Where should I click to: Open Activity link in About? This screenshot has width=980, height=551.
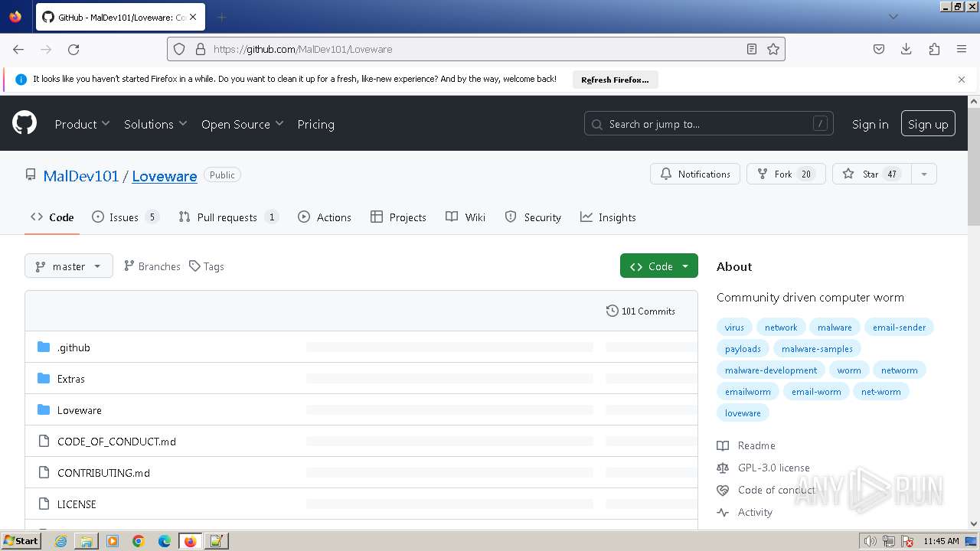coord(745,512)
